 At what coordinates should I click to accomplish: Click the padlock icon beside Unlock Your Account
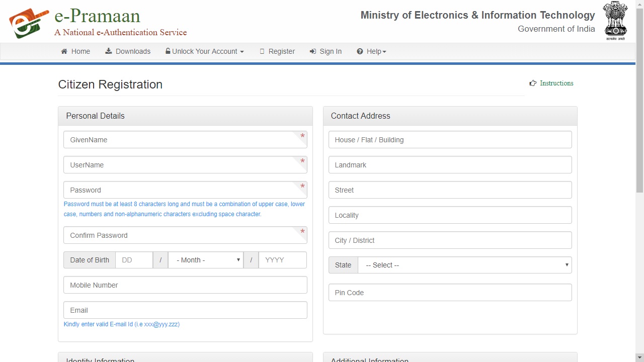click(x=168, y=51)
